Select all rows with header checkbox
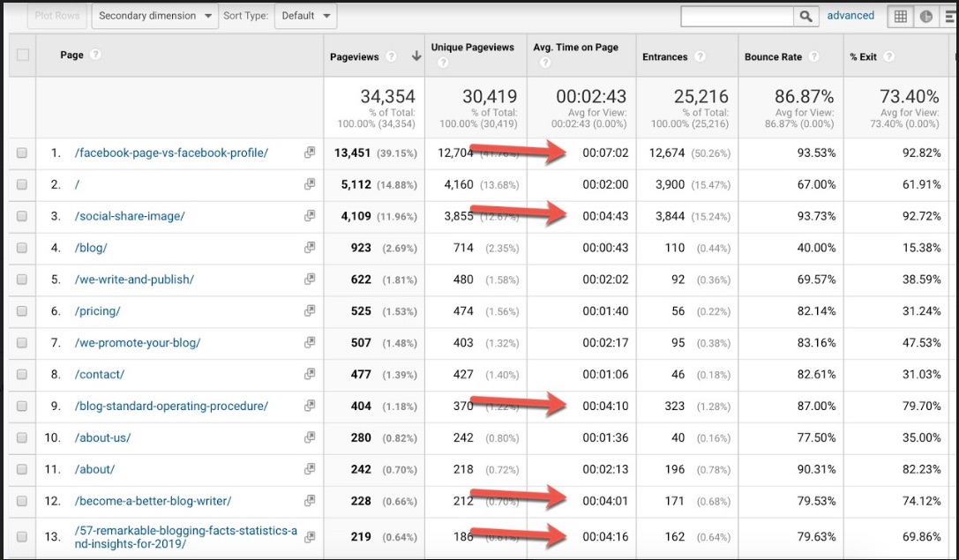Screen dimensions: 959x560 point(22,56)
